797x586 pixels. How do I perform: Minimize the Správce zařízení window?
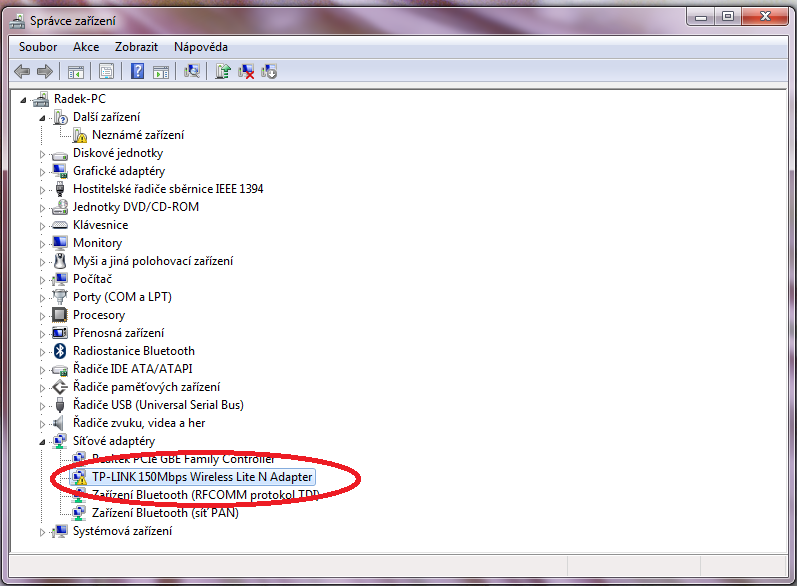click(x=701, y=17)
